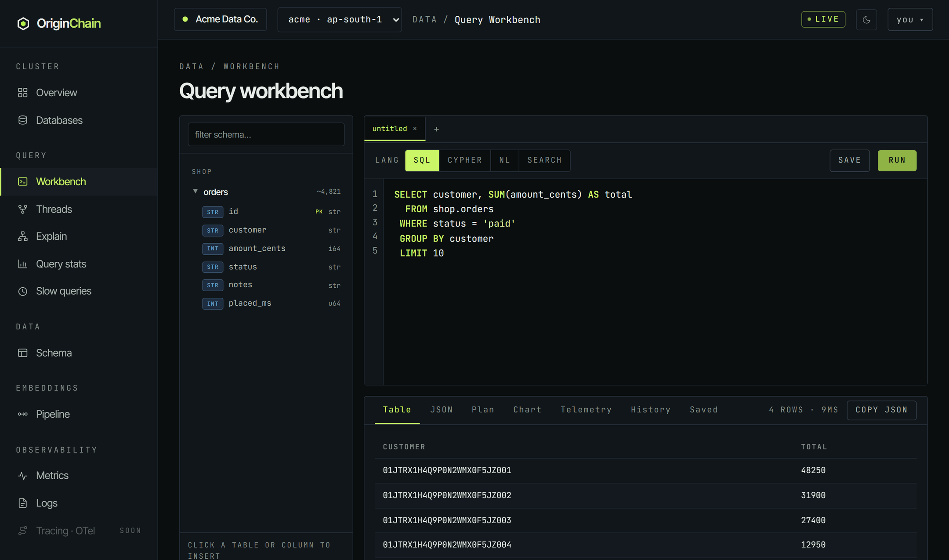Click the Metrics pulse icon
Viewport: 949px width, 560px height.
22,476
